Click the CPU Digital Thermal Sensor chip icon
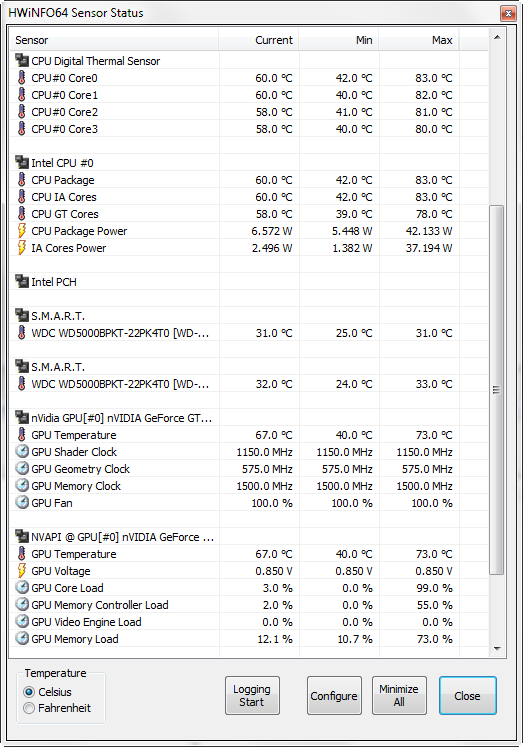 pos(22,61)
